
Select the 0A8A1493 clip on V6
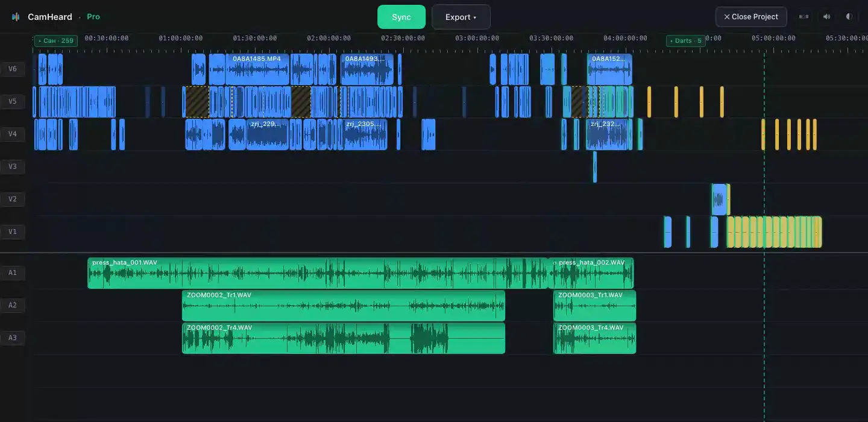coord(366,69)
